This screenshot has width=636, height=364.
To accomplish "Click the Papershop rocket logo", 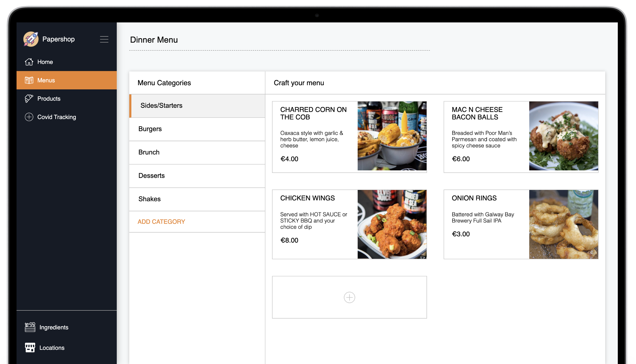I will [31, 39].
